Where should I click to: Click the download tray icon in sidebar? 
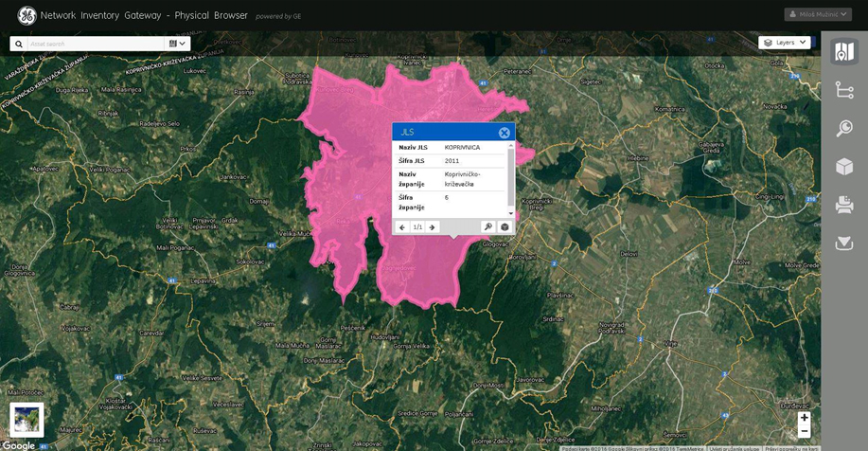(x=843, y=244)
